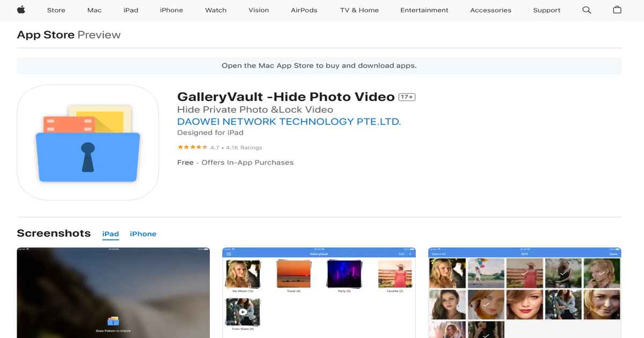Image resolution: width=644 pixels, height=338 pixels.
Task: Open the photo selection screenshot
Action: click(525, 293)
